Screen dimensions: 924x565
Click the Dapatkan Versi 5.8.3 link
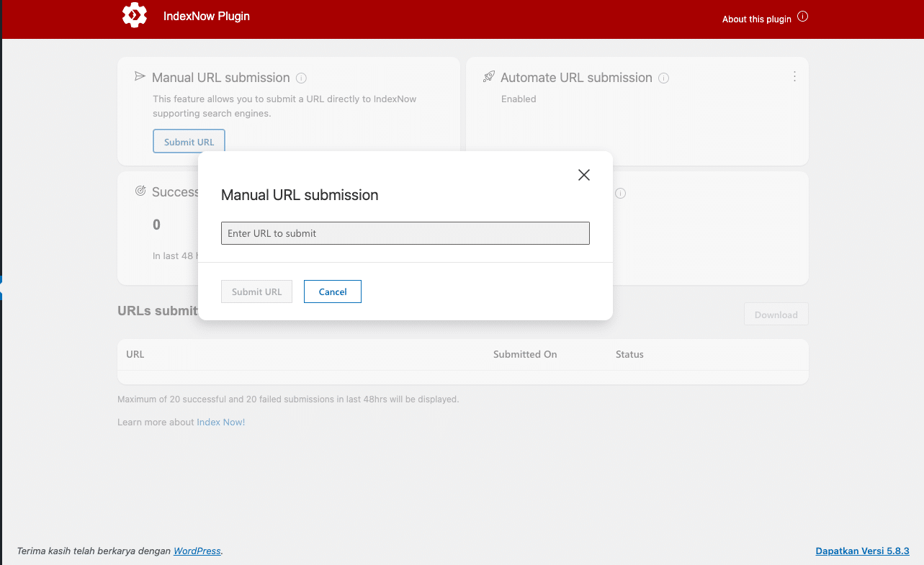point(863,551)
